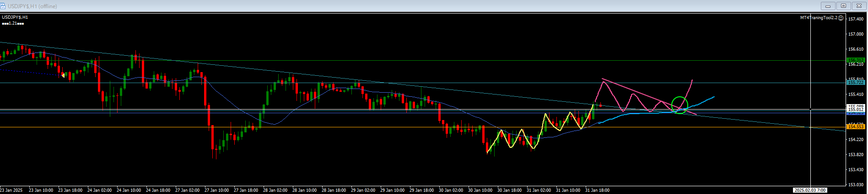Click the orange 154.553 price label

click(855, 127)
